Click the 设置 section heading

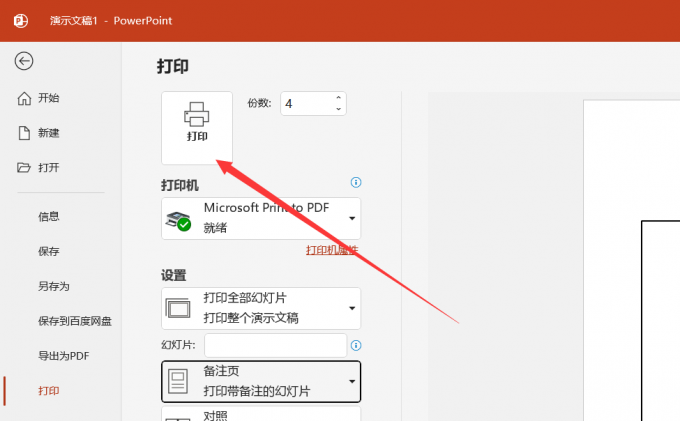pos(173,275)
